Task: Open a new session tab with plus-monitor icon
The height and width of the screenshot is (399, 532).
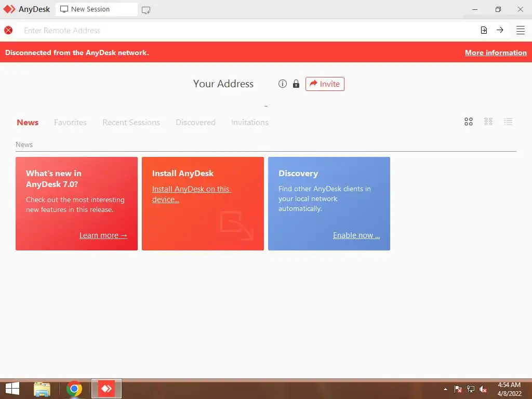Action: tap(146, 10)
